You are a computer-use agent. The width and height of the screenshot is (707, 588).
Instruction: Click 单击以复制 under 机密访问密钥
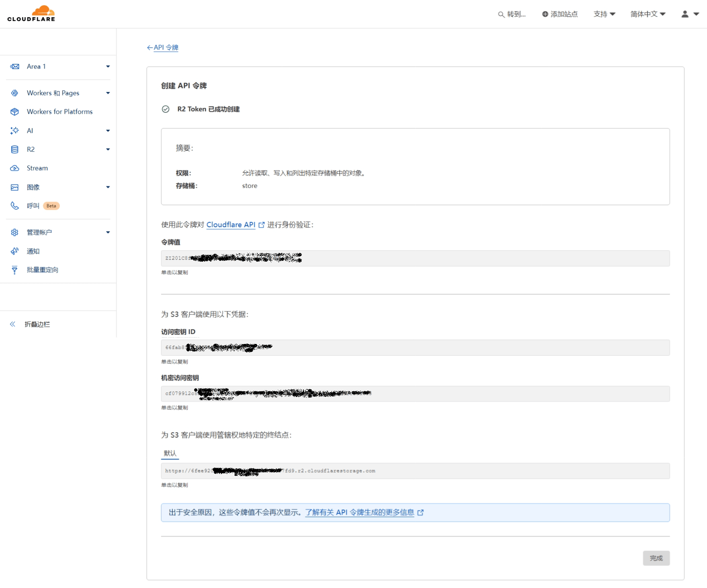click(x=175, y=408)
